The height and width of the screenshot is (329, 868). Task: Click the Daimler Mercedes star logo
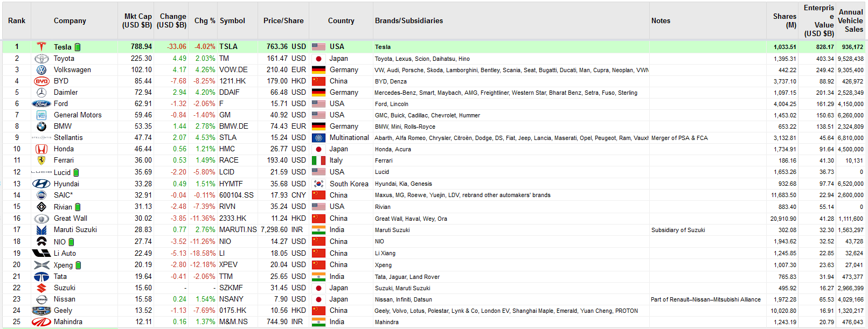tap(41, 93)
